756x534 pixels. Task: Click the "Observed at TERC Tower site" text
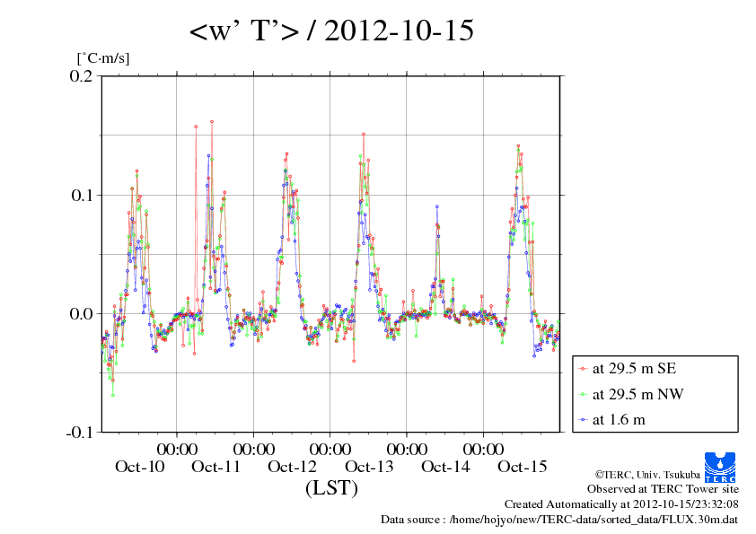click(x=663, y=489)
